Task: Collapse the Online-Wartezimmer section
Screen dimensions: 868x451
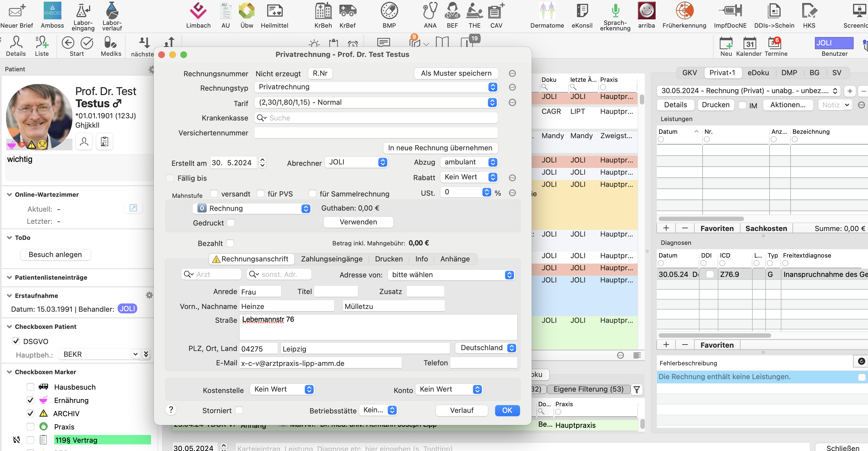Action: coord(9,195)
